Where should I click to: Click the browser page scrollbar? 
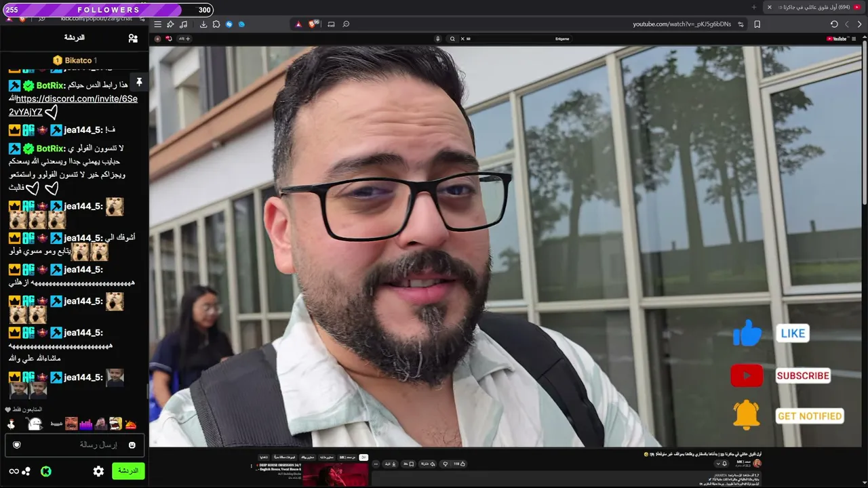point(865,122)
